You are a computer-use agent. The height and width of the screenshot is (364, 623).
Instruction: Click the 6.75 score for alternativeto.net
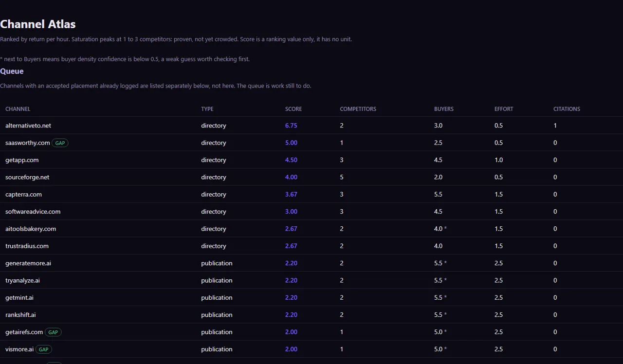coord(291,126)
